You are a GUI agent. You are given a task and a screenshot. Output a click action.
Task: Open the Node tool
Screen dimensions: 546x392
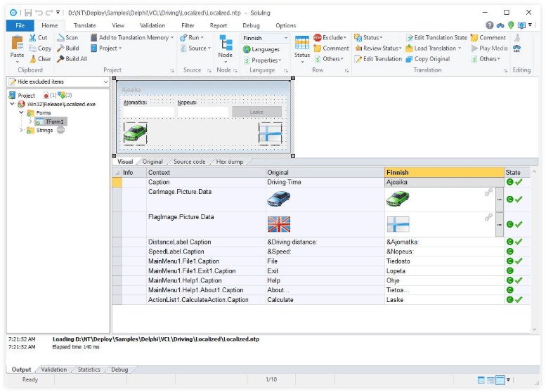click(226, 47)
